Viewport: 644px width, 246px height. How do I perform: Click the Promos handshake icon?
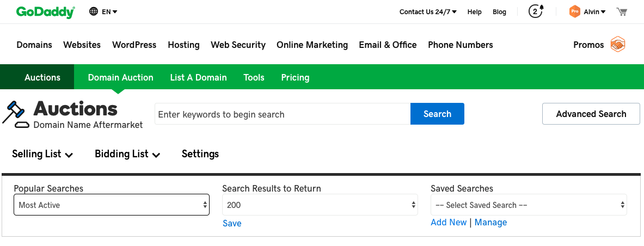pos(617,45)
